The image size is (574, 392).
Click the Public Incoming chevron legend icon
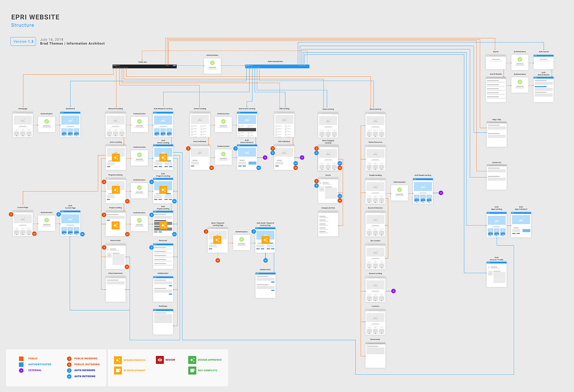69,359
